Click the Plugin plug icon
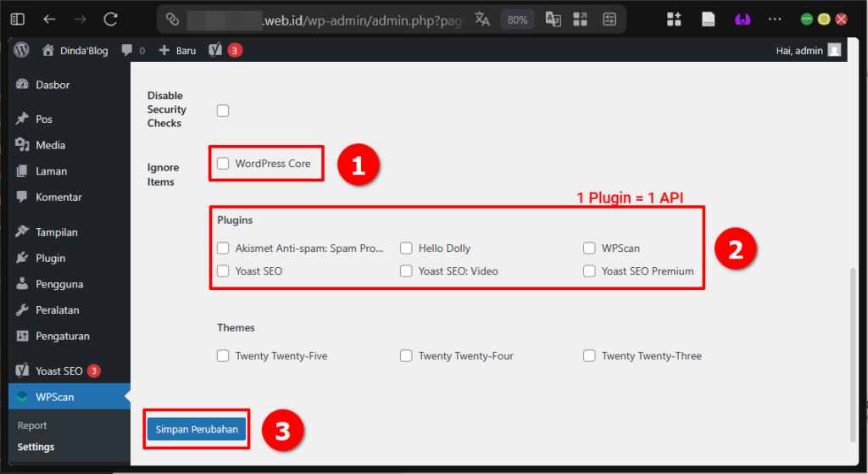 tap(22, 257)
